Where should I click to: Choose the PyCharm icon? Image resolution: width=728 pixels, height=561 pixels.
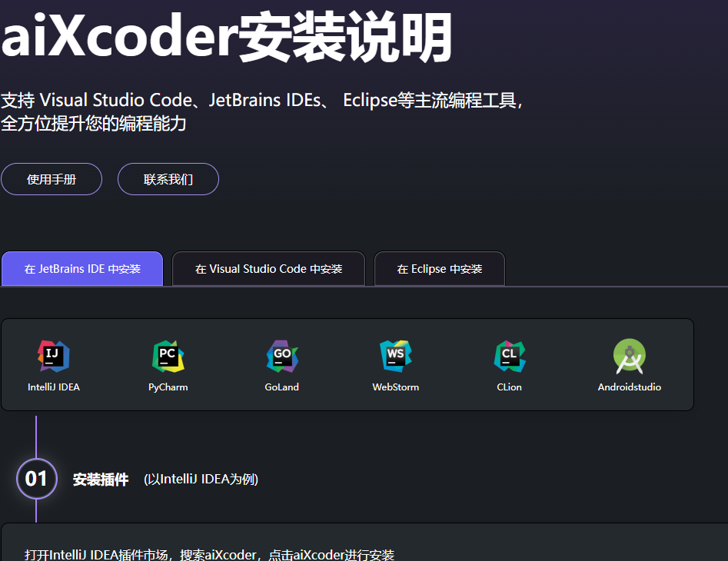(x=168, y=357)
